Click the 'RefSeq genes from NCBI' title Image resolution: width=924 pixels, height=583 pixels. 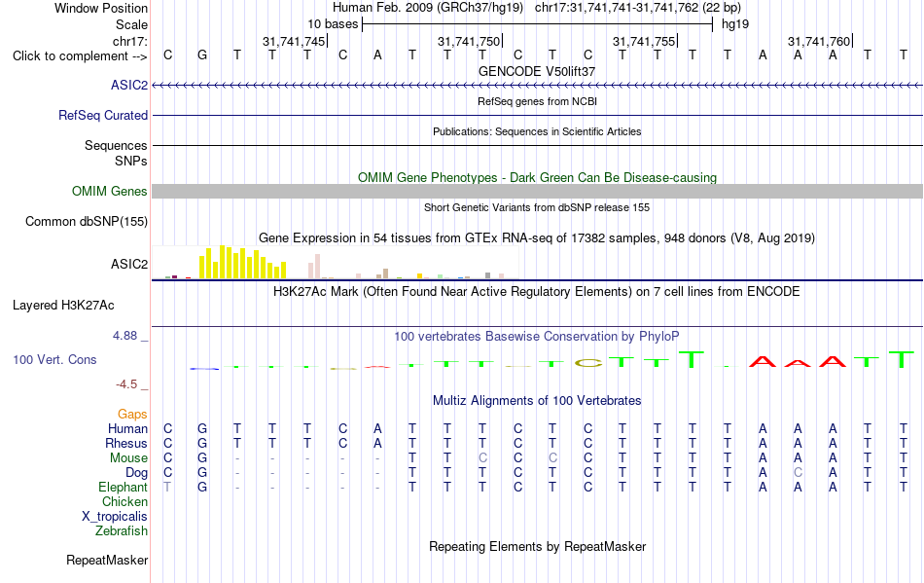point(537,101)
